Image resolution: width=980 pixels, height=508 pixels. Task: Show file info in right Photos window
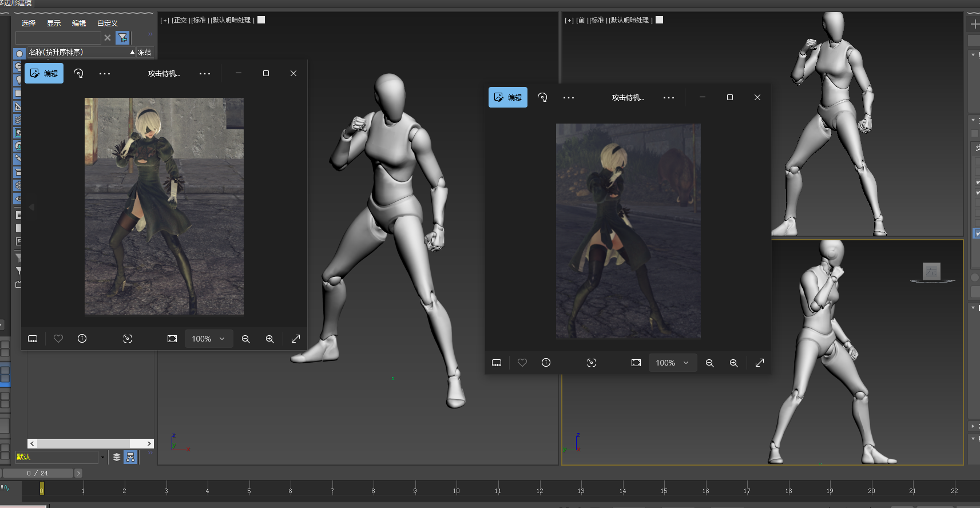coord(546,363)
